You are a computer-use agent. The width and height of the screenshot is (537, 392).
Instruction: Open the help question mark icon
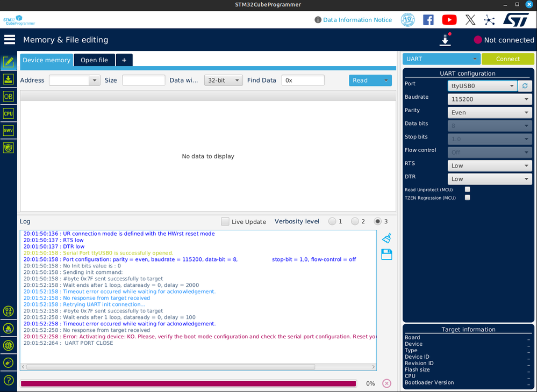coord(8,380)
